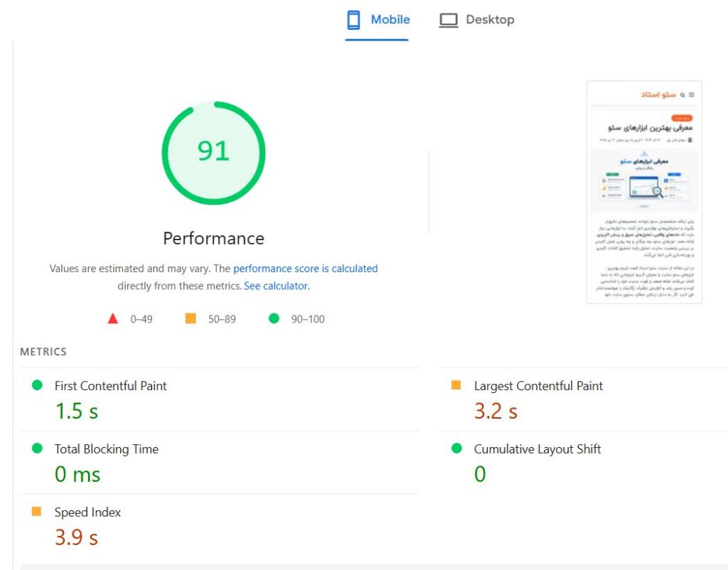Click the 3.2 s Largest Contentful Paint value
Screen dimensions: 728x570
click(x=496, y=412)
